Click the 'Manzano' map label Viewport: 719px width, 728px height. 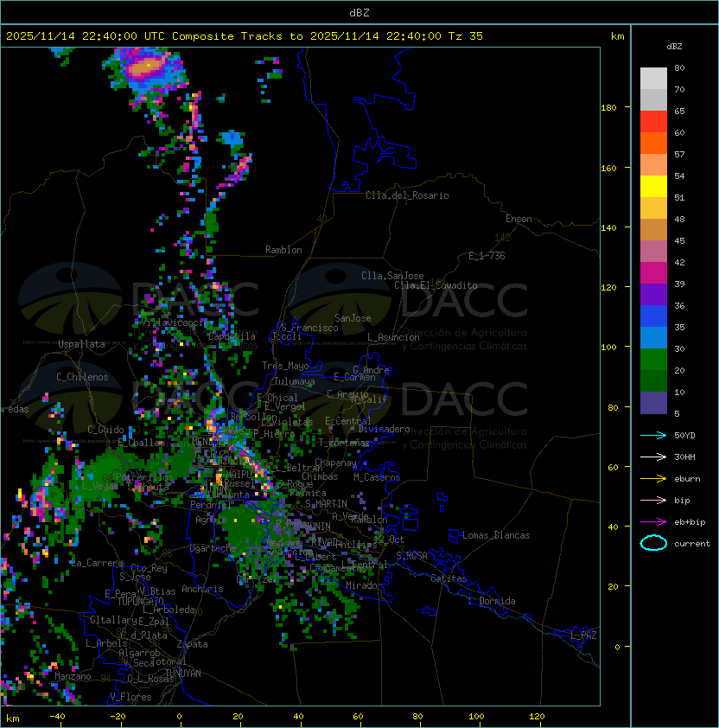(x=73, y=676)
